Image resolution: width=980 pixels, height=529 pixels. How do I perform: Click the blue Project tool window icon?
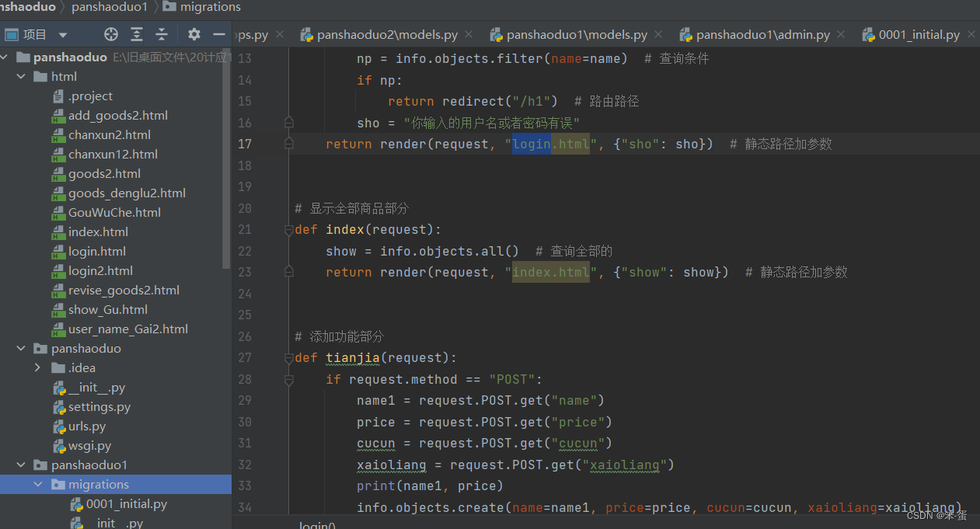click(x=11, y=33)
